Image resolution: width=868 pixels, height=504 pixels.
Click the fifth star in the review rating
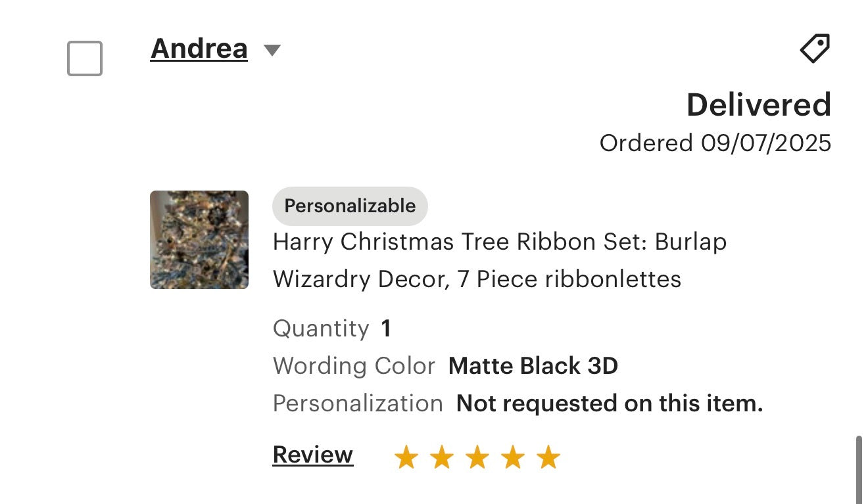click(x=549, y=456)
